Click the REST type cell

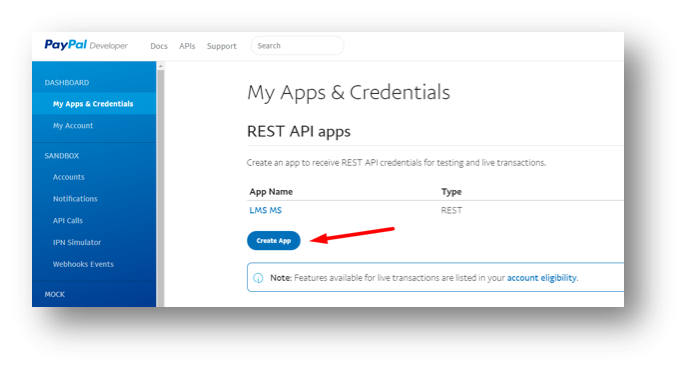click(451, 210)
